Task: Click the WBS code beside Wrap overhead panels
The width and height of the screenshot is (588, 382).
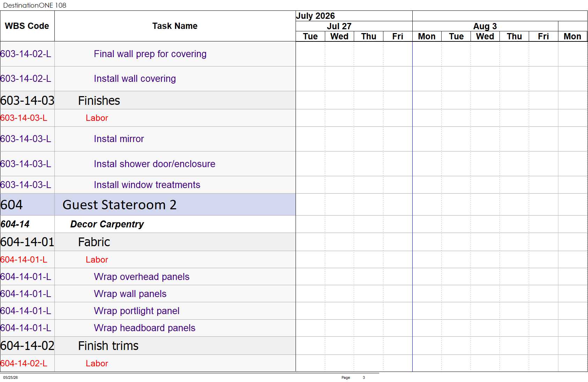Action: pos(25,277)
